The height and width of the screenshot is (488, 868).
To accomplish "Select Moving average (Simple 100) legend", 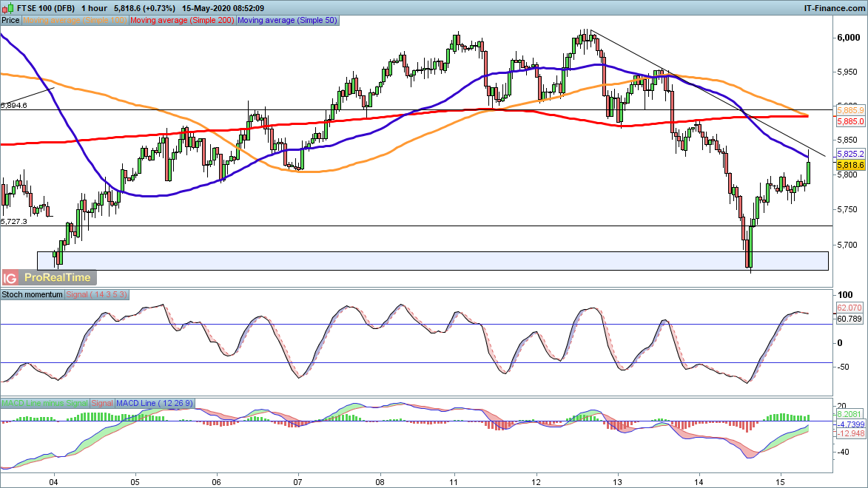I will coord(75,21).
